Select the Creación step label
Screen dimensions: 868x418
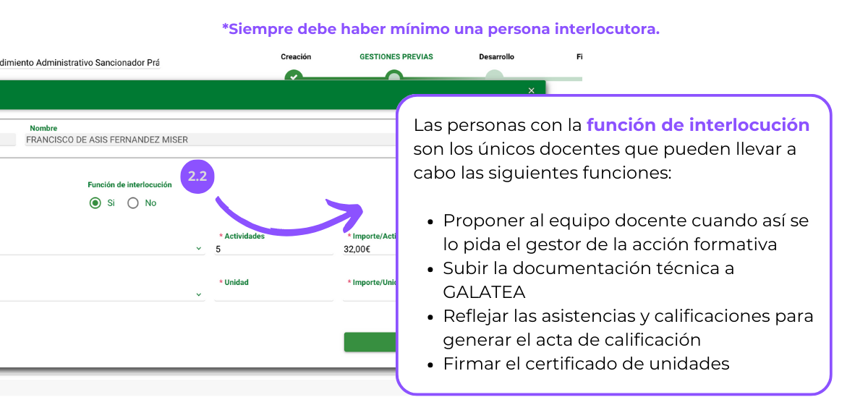point(296,56)
